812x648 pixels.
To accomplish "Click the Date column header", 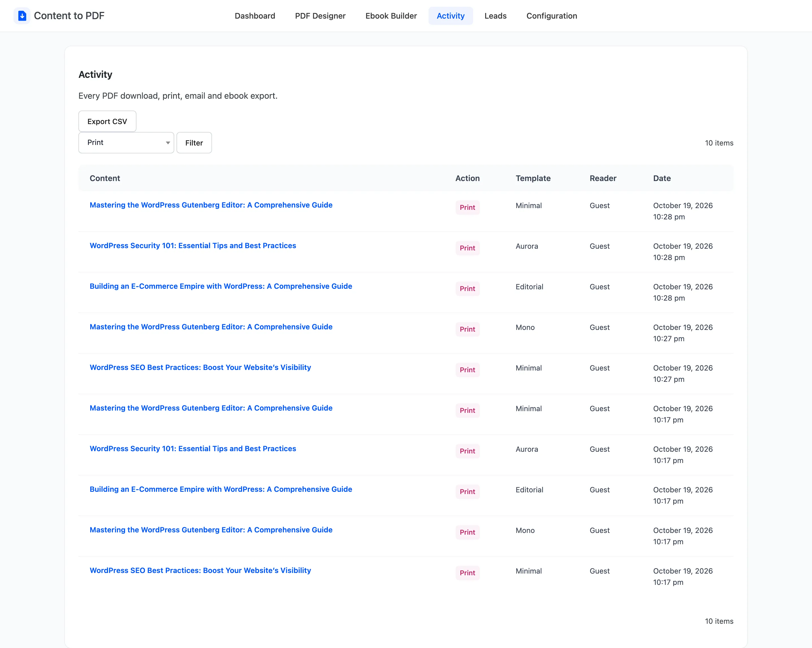I will 662,178.
